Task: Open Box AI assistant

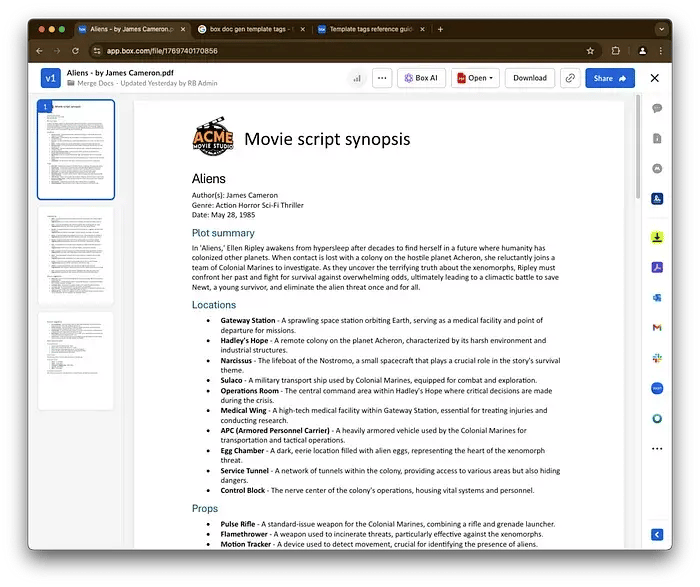Action: [421, 78]
